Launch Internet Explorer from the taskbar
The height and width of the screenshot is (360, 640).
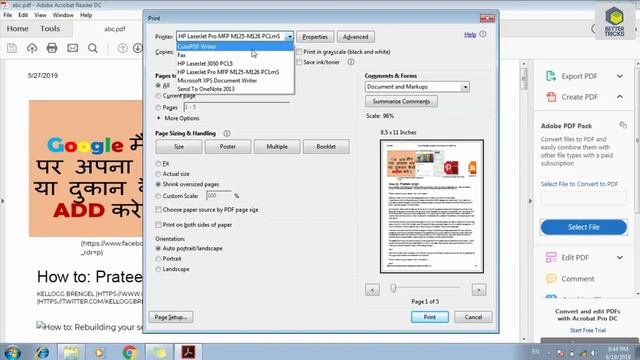[x=42, y=352]
